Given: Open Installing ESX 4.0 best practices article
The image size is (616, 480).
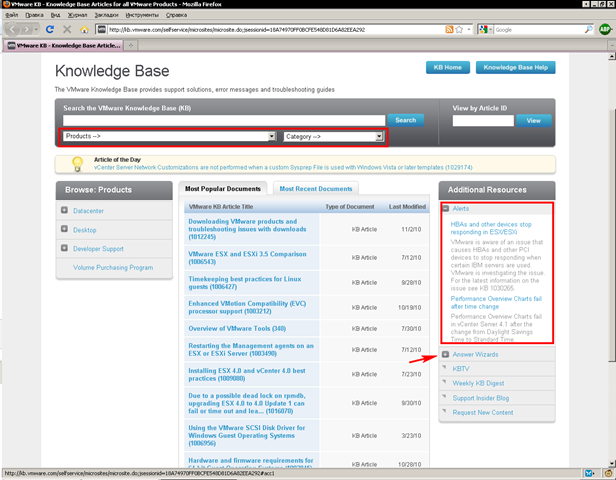Looking at the screenshot, I should (247, 374).
